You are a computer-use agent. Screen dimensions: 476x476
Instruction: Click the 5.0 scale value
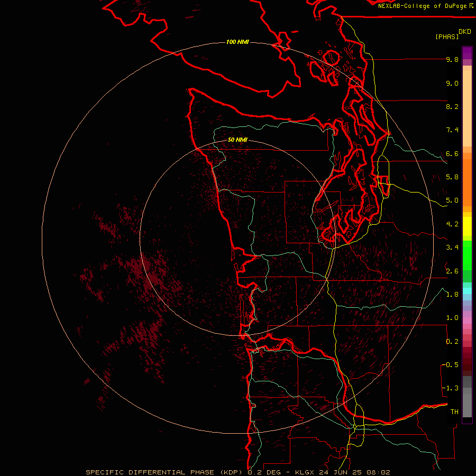coord(452,200)
